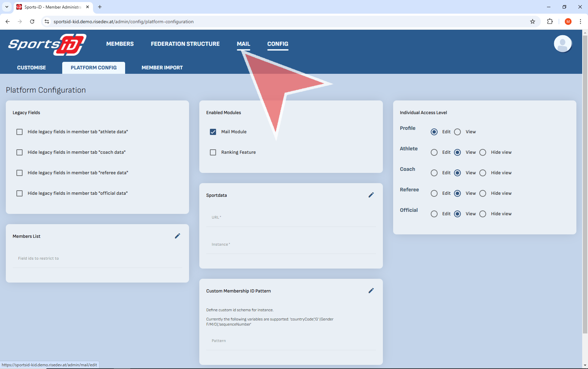This screenshot has width=588, height=369.
Task: Enable the Ranking Feature checkbox
Action: pyautogui.click(x=213, y=152)
